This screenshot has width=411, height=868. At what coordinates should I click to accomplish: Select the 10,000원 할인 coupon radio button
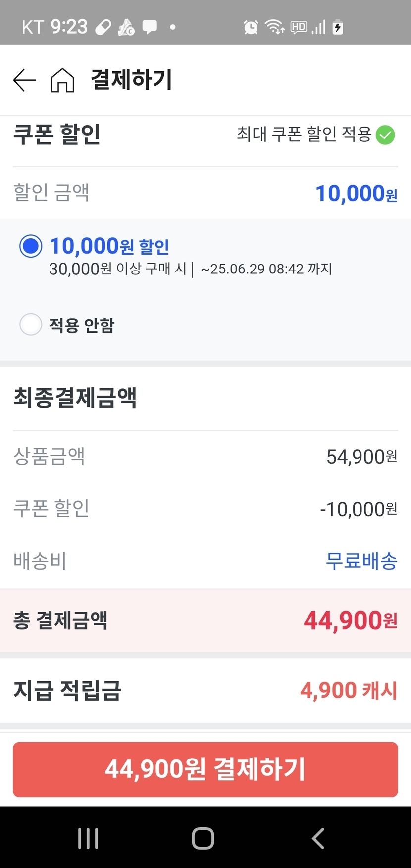(x=31, y=246)
